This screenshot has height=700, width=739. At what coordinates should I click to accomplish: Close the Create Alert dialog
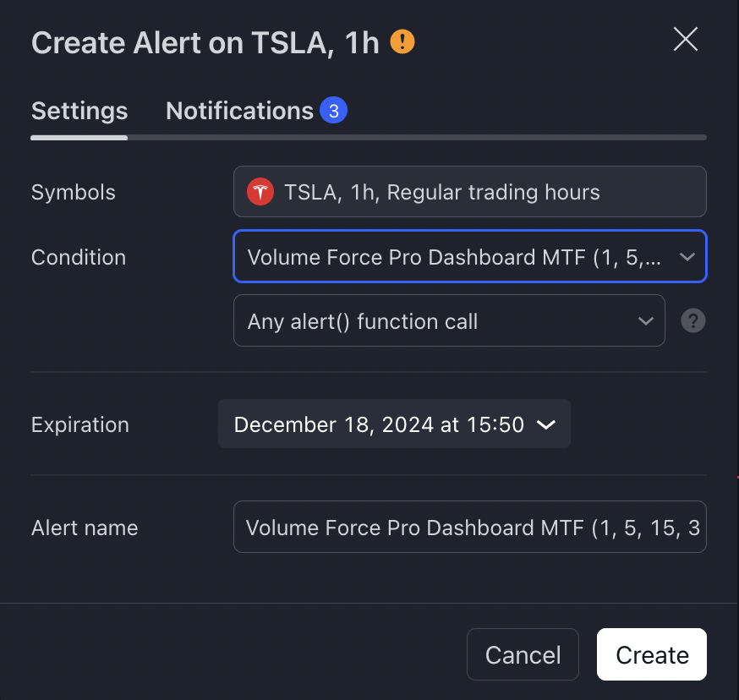685,39
